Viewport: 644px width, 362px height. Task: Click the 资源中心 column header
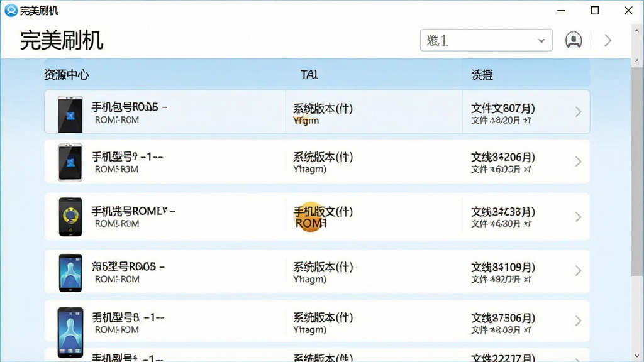pyautogui.click(x=66, y=75)
